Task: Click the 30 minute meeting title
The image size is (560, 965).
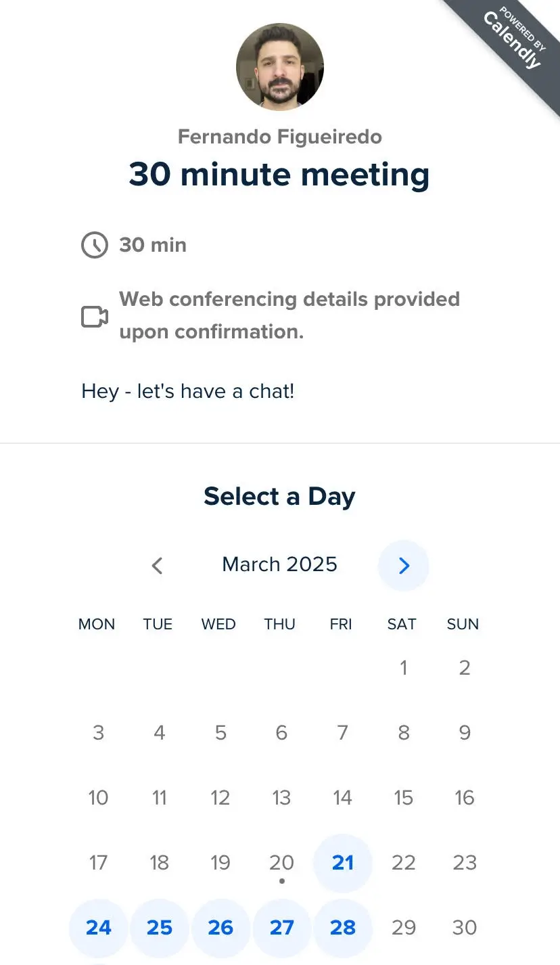Action: click(x=279, y=174)
